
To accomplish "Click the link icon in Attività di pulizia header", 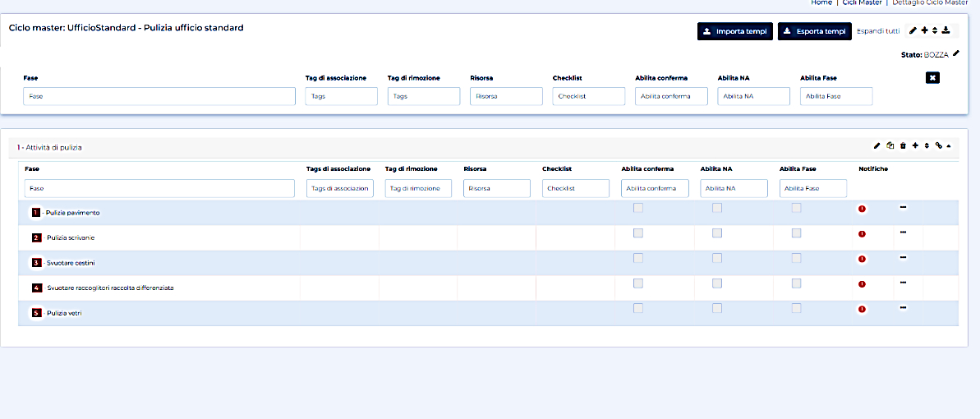I will 939,146.
